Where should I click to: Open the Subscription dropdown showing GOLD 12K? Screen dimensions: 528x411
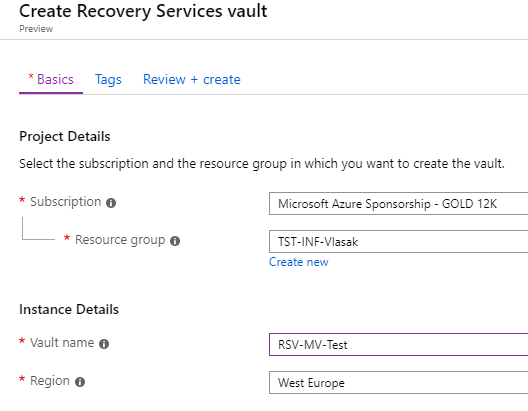point(398,204)
